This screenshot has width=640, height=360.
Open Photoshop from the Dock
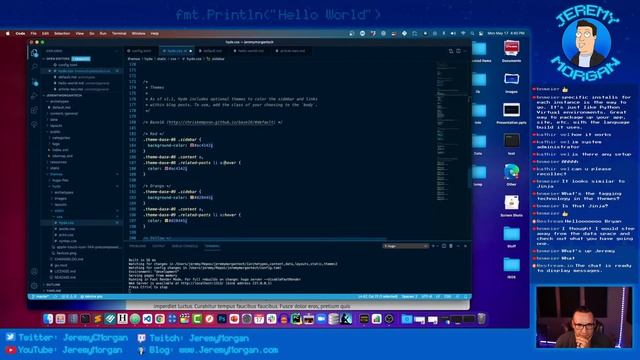(222, 319)
